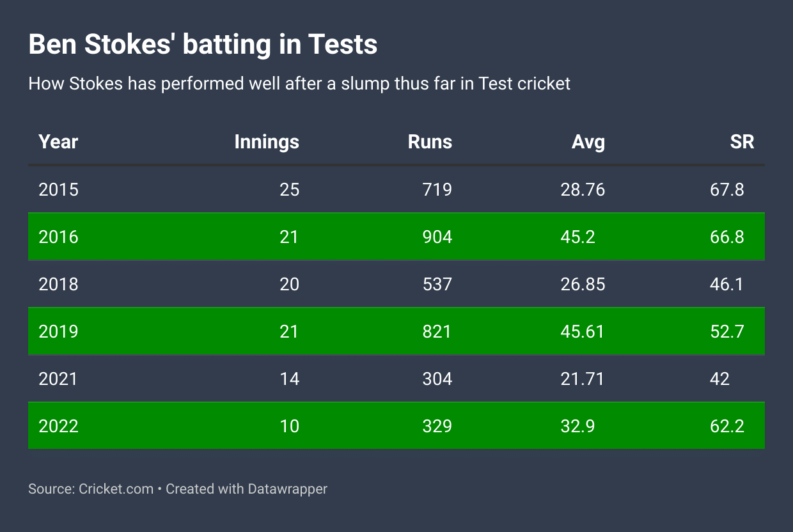Click the 2016 year cell in green row
This screenshot has width=793, height=532.
(x=58, y=237)
